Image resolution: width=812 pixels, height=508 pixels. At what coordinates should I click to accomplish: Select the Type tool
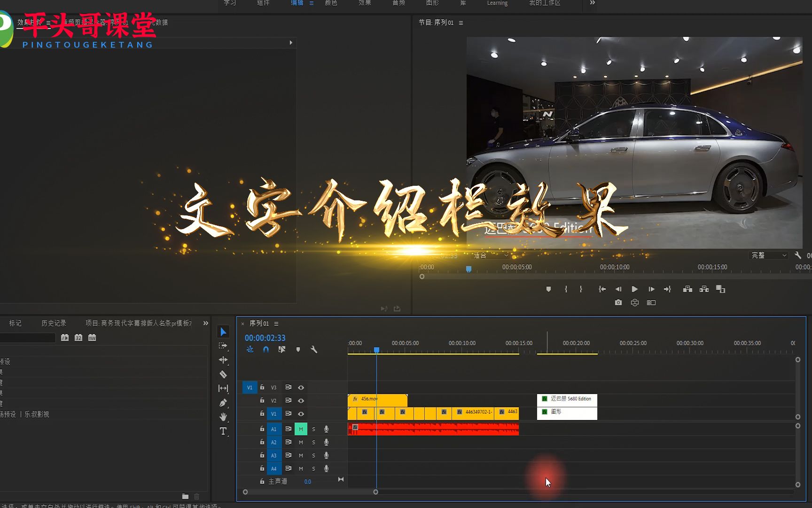tap(223, 431)
